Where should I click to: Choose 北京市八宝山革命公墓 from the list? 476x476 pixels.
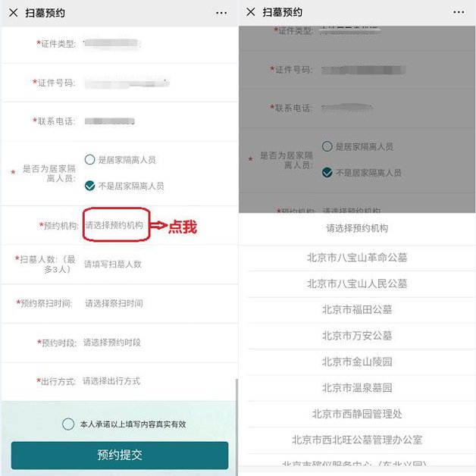coord(357,258)
